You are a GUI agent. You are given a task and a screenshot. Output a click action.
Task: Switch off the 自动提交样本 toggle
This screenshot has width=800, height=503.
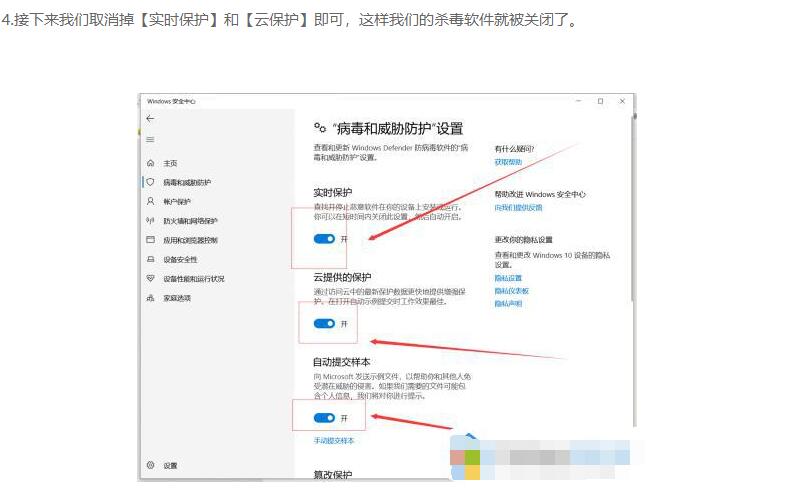pyautogui.click(x=323, y=417)
